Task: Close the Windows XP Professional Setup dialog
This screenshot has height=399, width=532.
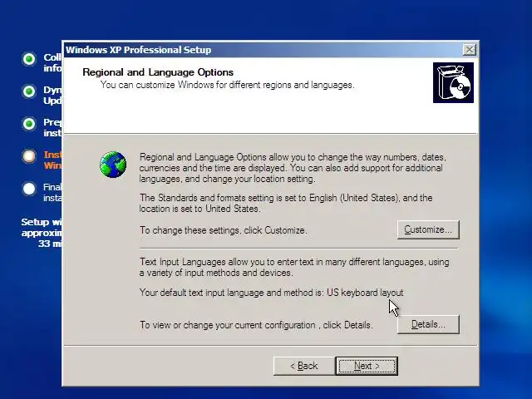Action: coord(469,50)
